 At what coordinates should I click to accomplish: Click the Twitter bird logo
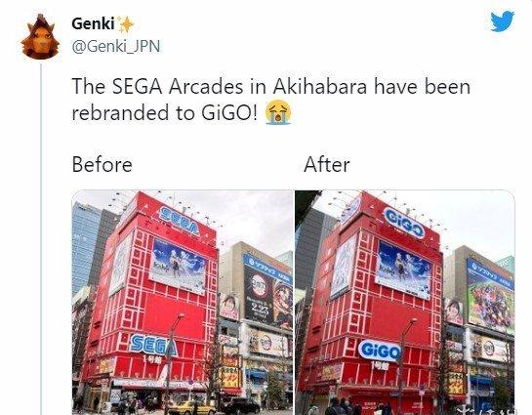tap(502, 21)
